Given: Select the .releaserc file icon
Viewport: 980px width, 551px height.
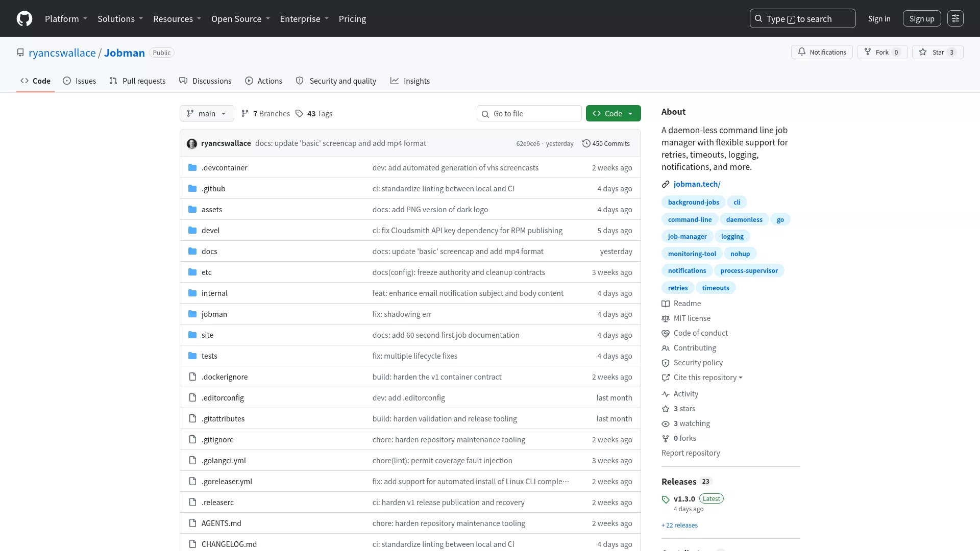Looking at the screenshot, I should tap(192, 503).
